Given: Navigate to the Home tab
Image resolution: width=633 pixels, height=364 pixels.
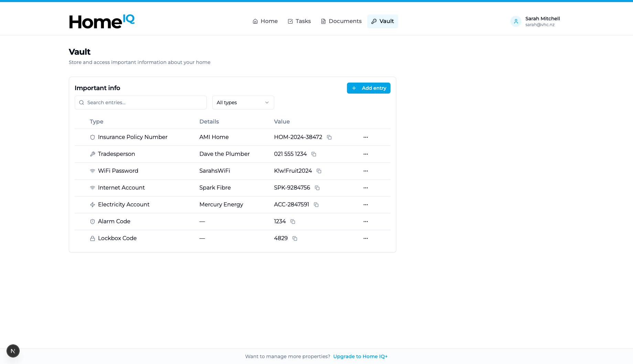Looking at the screenshot, I should (x=265, y=21).
